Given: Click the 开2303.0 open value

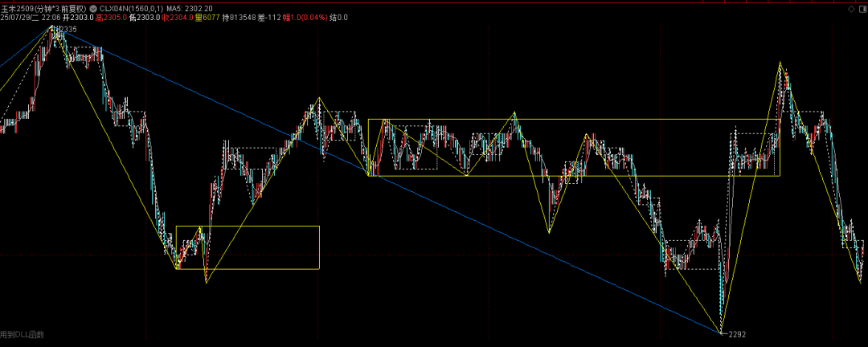Looking at the screenshot, I should point(77,18).
